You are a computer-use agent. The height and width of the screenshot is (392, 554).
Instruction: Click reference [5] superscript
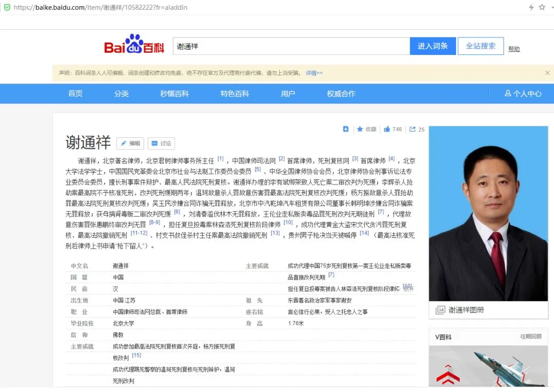coord(258,170)
